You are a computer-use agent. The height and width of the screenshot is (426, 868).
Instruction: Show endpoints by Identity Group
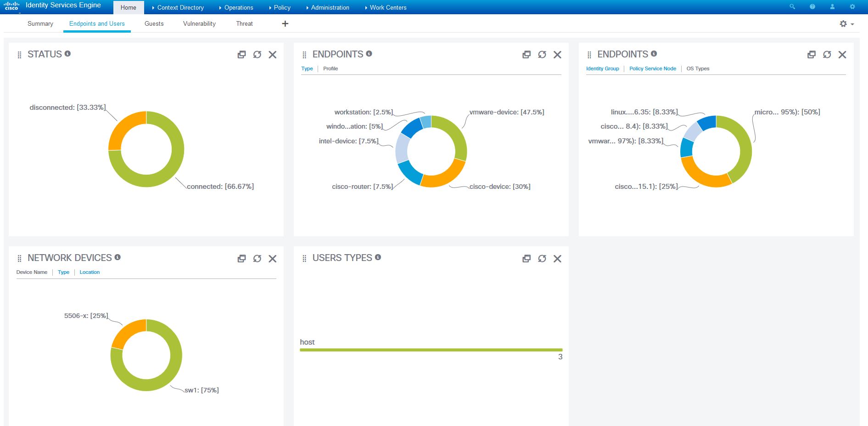coord(603,68)
